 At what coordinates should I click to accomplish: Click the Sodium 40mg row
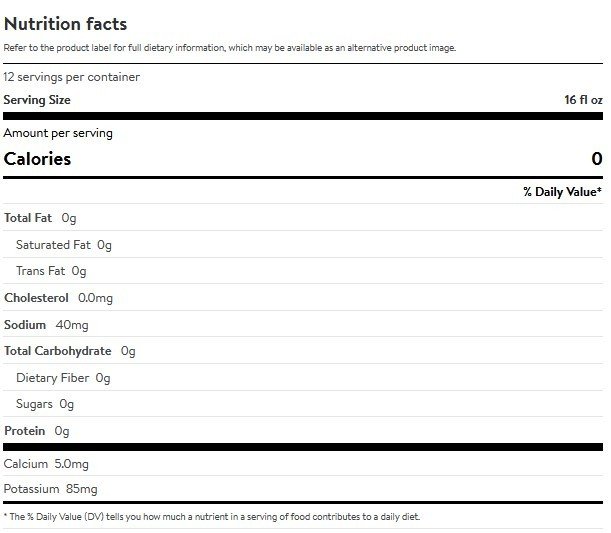point(303,324)
